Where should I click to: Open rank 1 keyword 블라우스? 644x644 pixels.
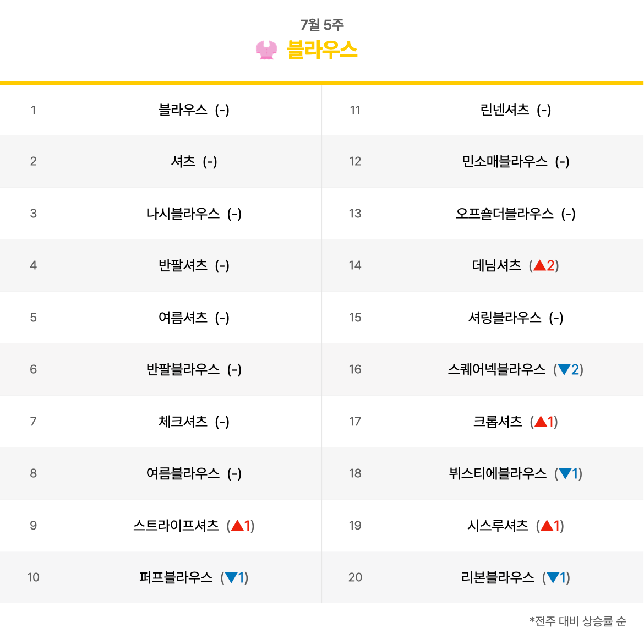(183, 110)
